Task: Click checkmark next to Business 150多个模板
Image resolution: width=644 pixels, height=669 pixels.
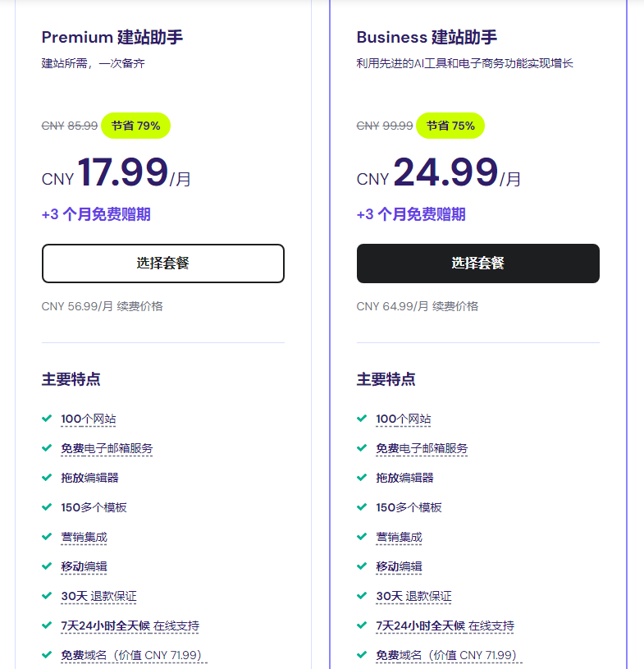Action: click(362, 507)
